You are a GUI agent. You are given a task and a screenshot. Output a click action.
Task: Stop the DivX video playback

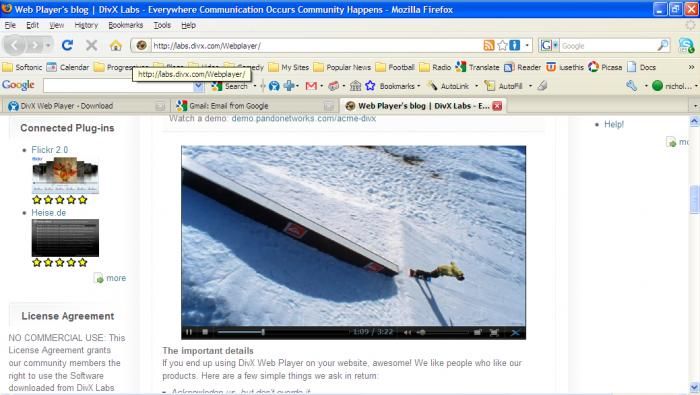[205, 332]
